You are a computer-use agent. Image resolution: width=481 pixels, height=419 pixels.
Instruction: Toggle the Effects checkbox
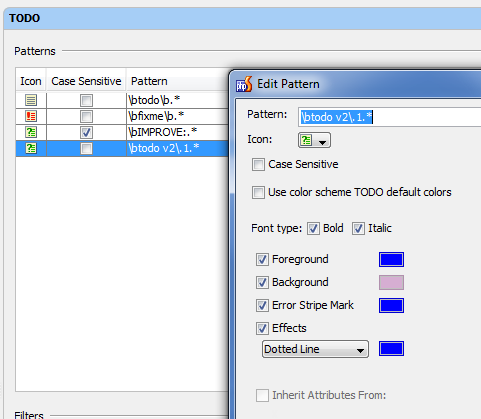click(x=262, y=328)
